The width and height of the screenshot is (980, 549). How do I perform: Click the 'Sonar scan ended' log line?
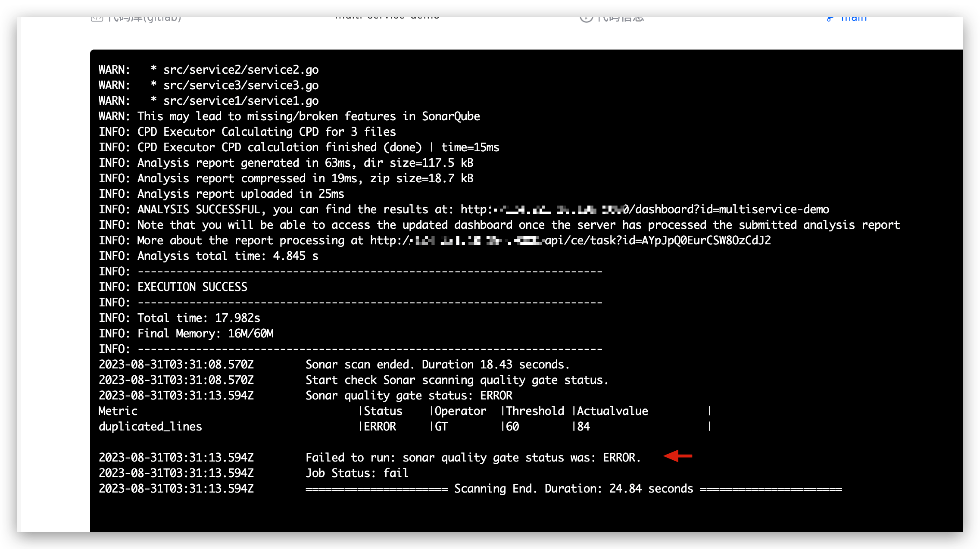coord(437,365)
